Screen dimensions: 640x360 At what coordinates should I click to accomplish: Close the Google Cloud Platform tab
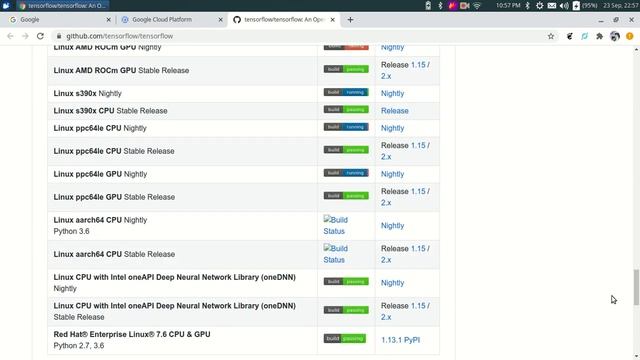[220, 20]
